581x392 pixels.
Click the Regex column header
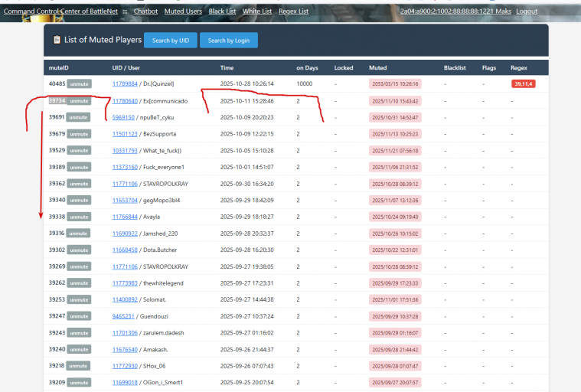click(519, 68)
